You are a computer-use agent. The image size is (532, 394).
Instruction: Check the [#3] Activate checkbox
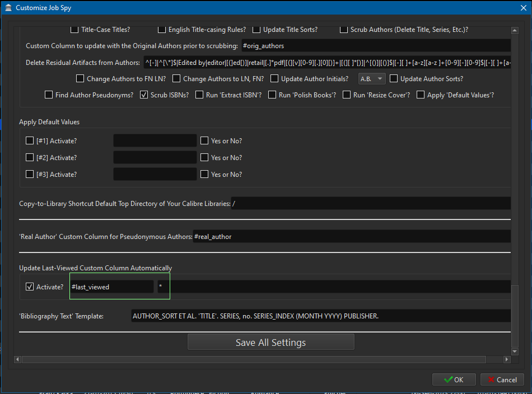point(30,174)
